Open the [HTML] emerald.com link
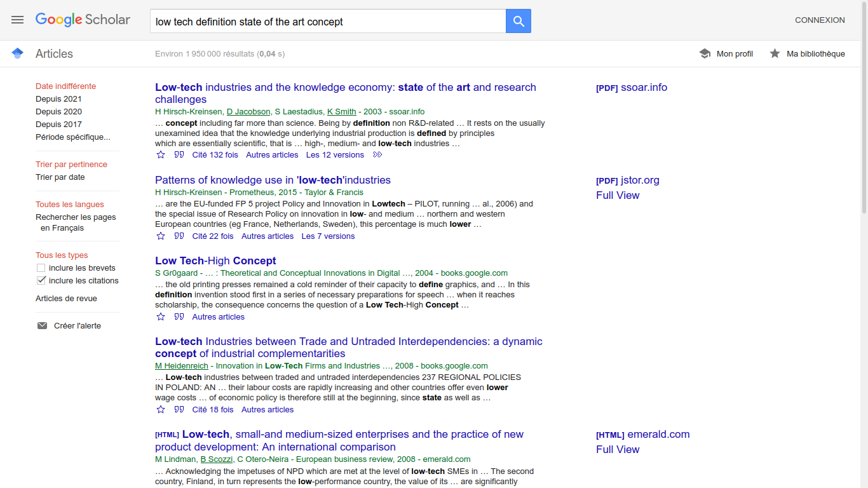868x488 pixels. coord(642,435)
